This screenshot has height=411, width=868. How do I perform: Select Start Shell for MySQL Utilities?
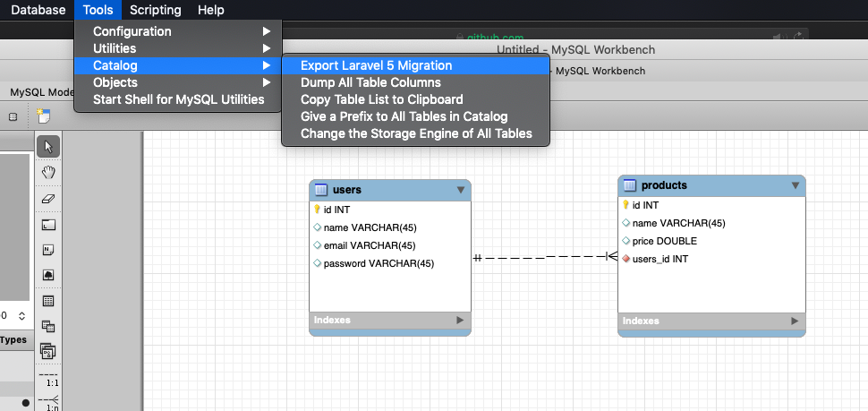click(178, 99)
